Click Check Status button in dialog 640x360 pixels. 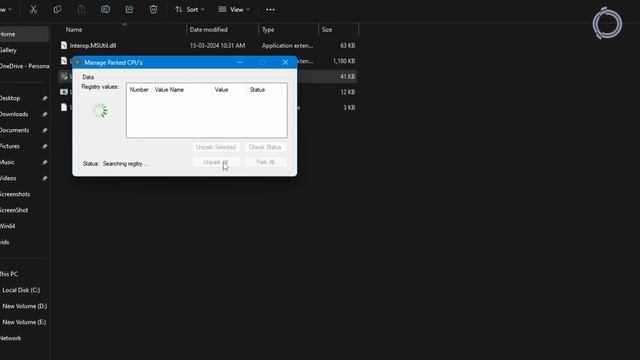(265, 147)
